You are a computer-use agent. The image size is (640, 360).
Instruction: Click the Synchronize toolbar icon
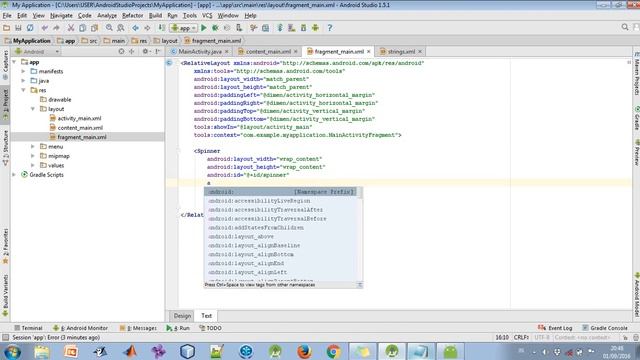30,28
